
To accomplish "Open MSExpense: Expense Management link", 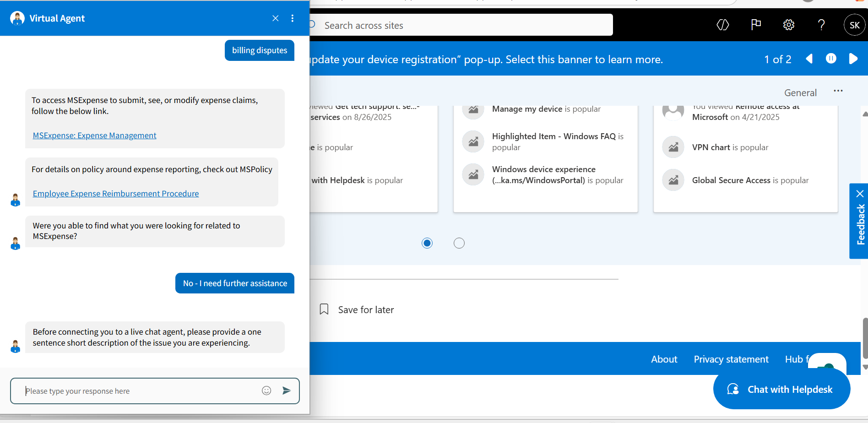I will 94,136.
